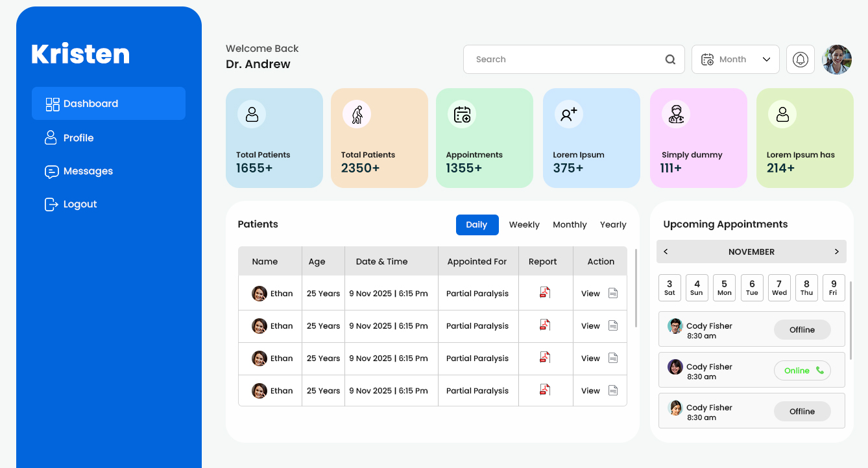Click the green phone call icon
This screenshot has height=468, width=868.
(820, 371)
